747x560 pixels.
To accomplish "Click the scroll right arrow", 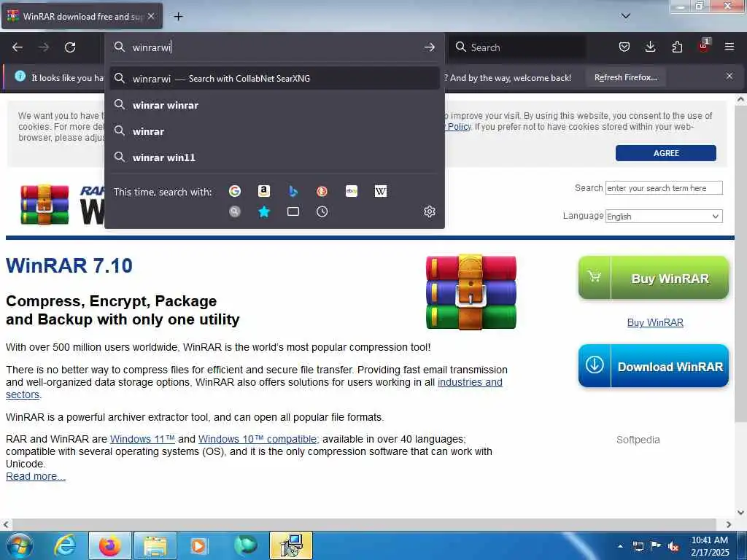I will 729,524.
